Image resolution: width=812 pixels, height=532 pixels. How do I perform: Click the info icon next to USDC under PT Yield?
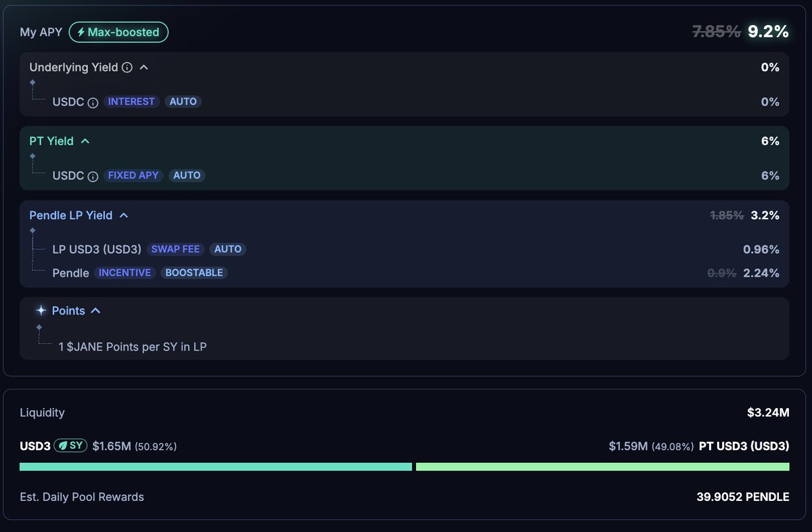click(x=93, y=176)
